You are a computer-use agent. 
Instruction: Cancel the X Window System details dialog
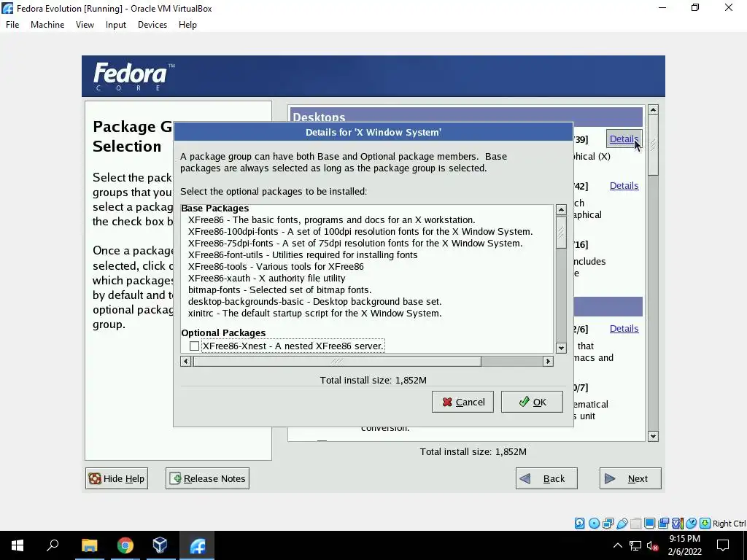[462, 402]
